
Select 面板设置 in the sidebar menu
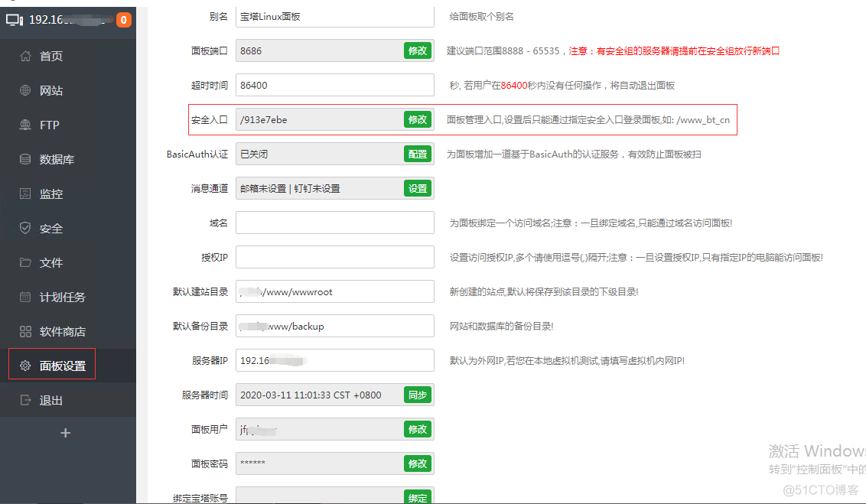tap(62, 366)
